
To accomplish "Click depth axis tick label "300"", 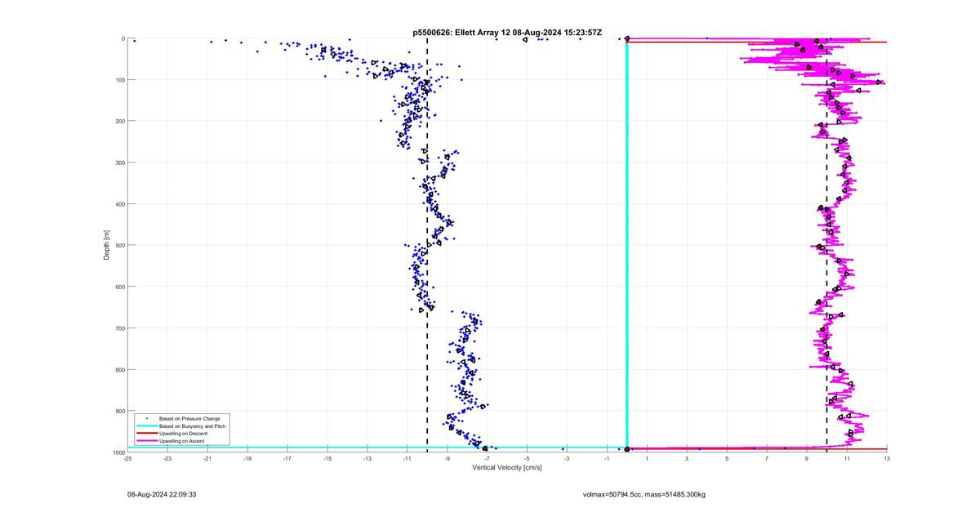I will 119,163.
